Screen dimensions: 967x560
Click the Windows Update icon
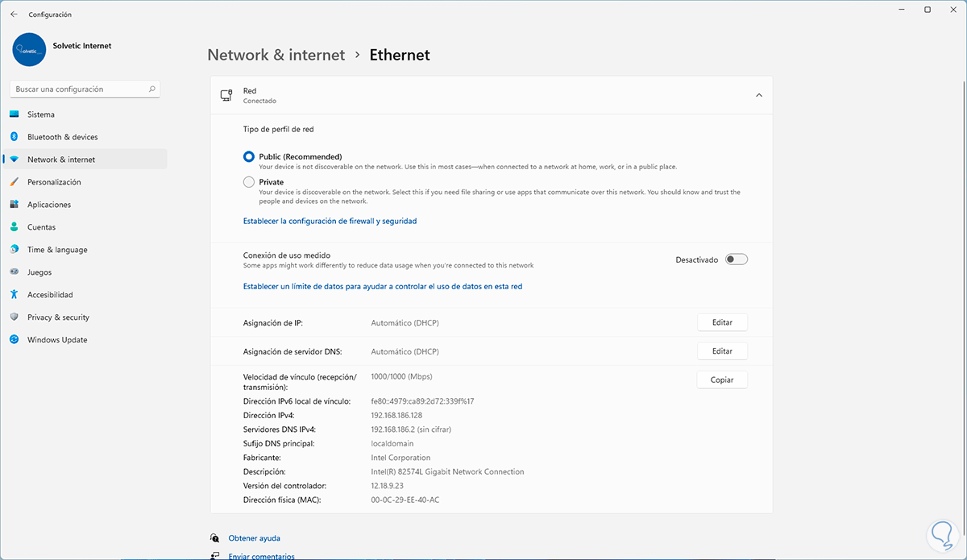14,340
